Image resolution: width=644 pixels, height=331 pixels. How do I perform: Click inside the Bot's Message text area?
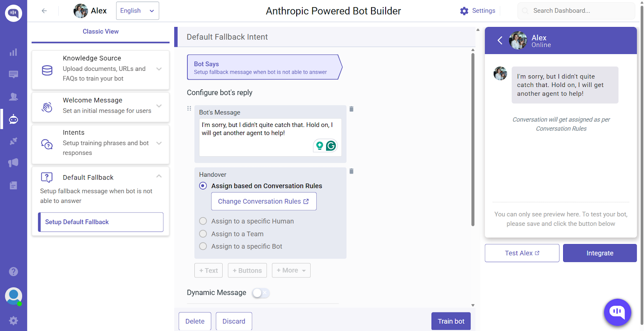[x=270, y=137]
